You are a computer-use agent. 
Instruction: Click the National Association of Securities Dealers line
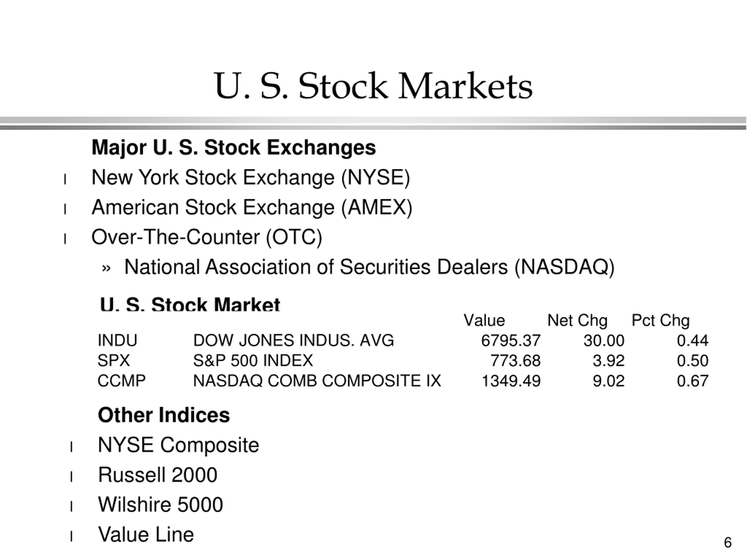click(x=369, y=267)
